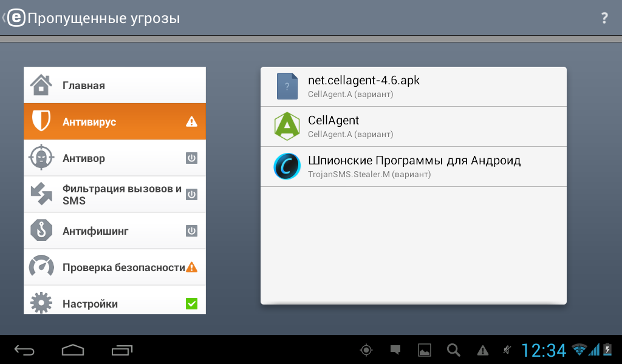Click the 12:34 clock
622x364 pixels.
[544, 351]
